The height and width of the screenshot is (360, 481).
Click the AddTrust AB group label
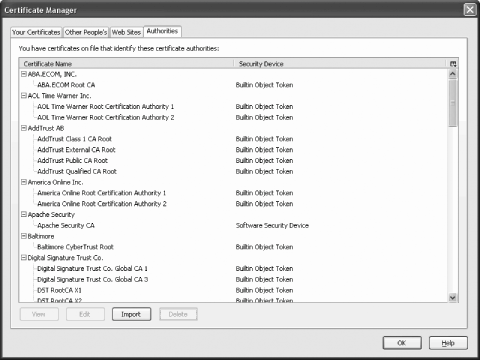point(46,128)
